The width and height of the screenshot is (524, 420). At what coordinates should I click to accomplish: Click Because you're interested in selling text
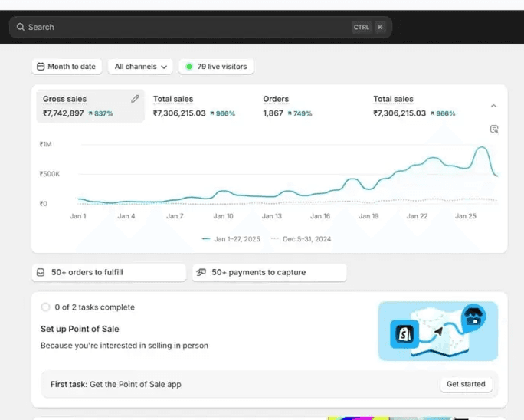[124, 346]
